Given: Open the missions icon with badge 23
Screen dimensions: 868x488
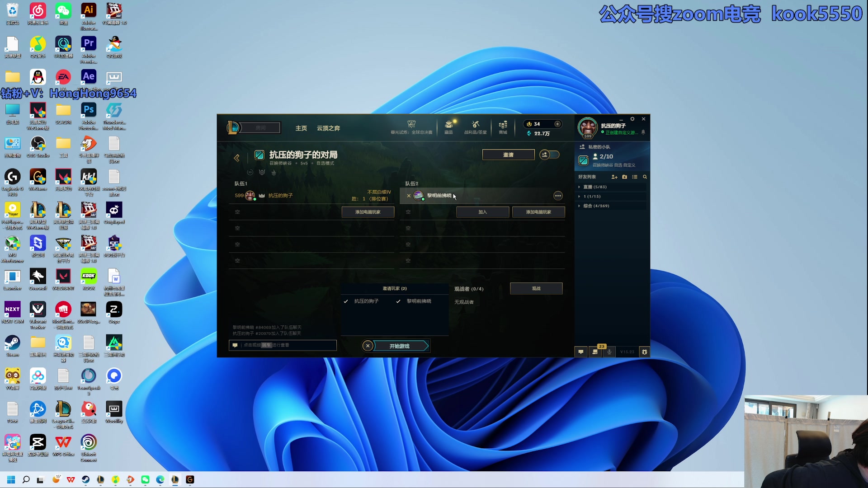Looking at the screenshot, I should click(595, 352).
